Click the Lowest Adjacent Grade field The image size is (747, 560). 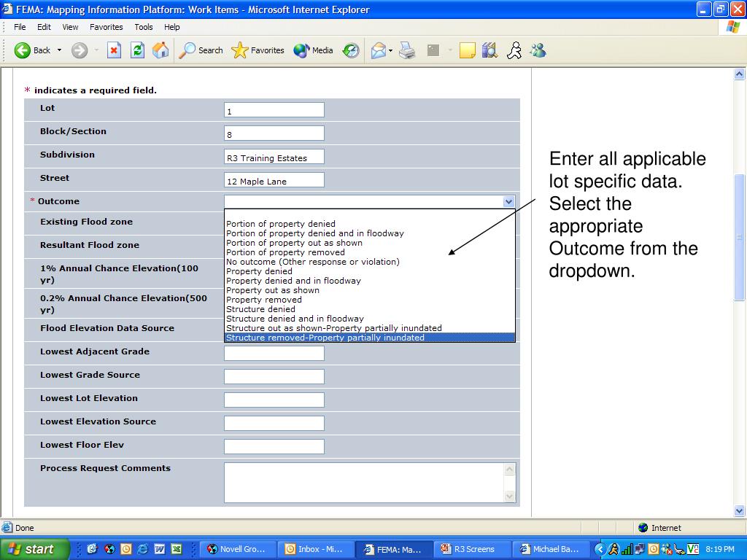click(x=274, y=354)
